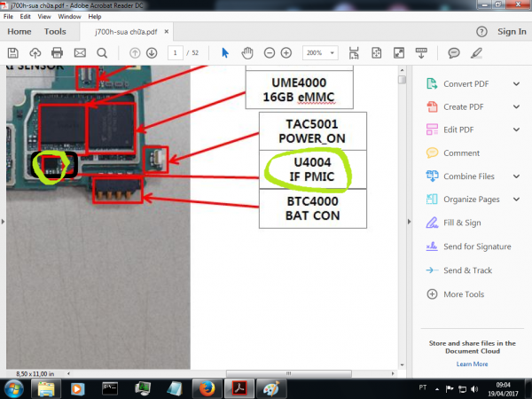Switch to the Home tab
Viewport: 532px width, 399px height.
tap(20, 32)
